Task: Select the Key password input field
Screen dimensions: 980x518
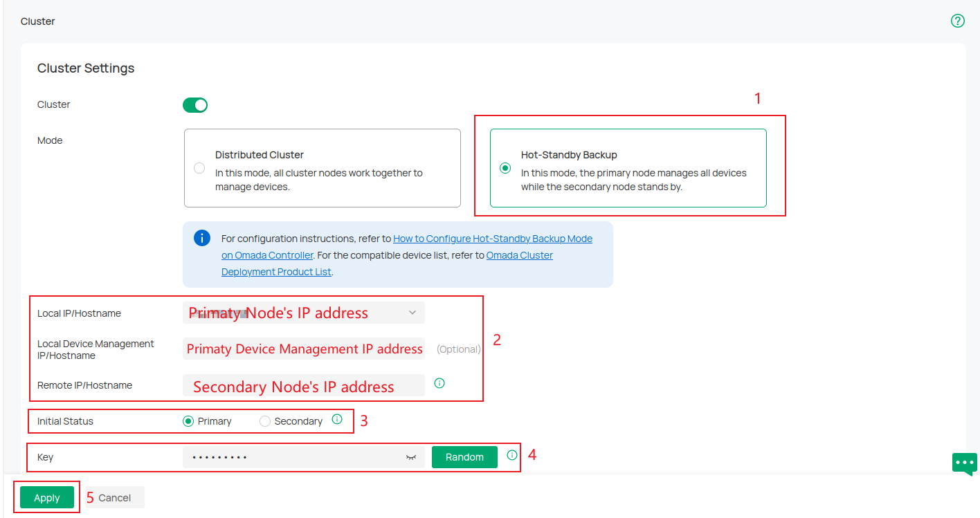Action: (291, 457)
